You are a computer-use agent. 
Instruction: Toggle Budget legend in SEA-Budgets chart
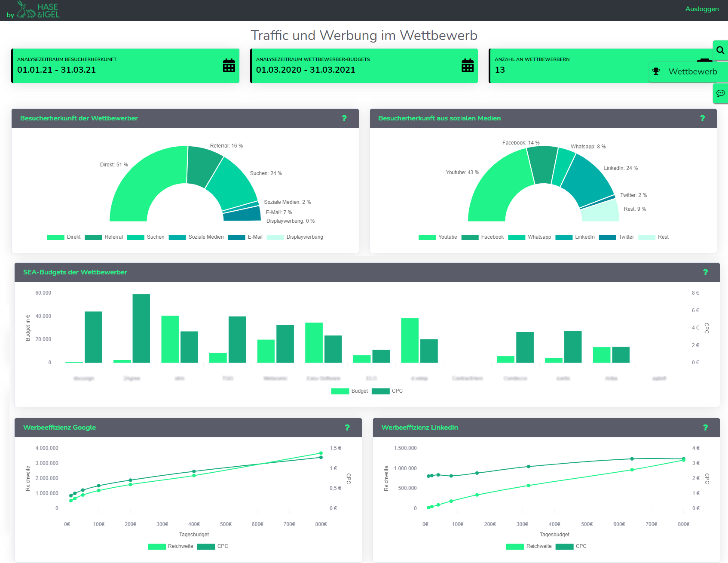pyautogui.click(x=350, y=391)
